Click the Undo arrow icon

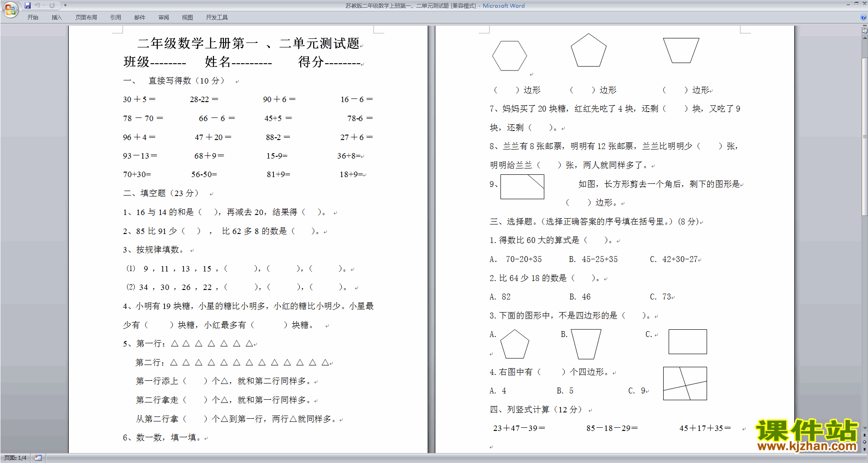coord(38,5)
